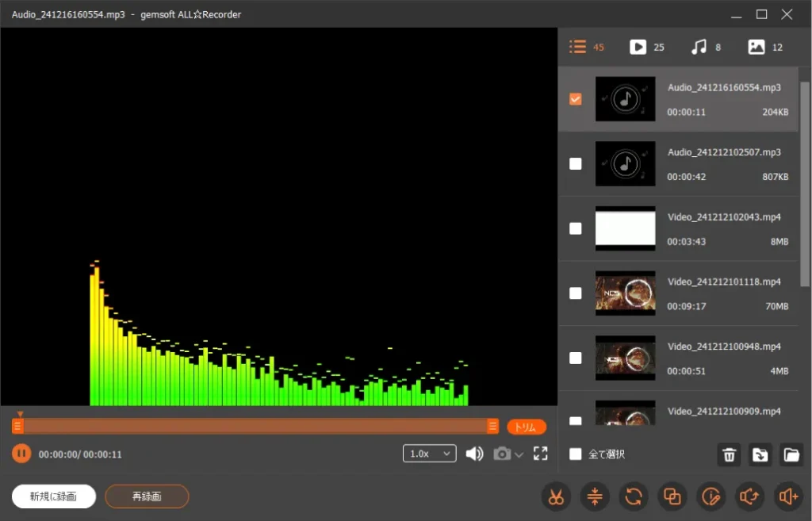Open the recordings output folder

791,454
